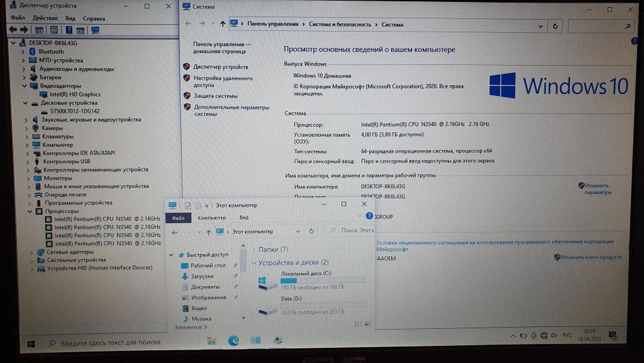Click Back arrow in Этот компьютер window
Image resolution: width=644 pixels, height=363 pixels.
tap(175, 232)
